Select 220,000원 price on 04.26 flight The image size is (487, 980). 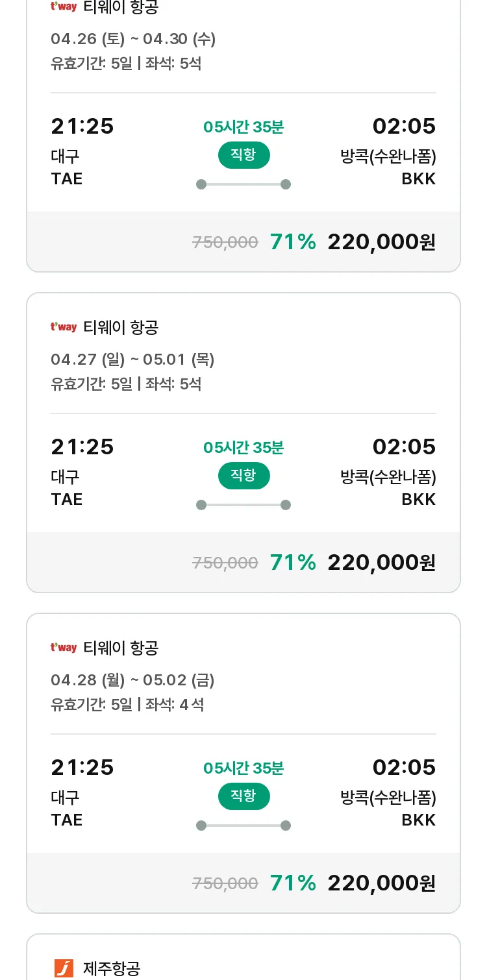point(381,242)
